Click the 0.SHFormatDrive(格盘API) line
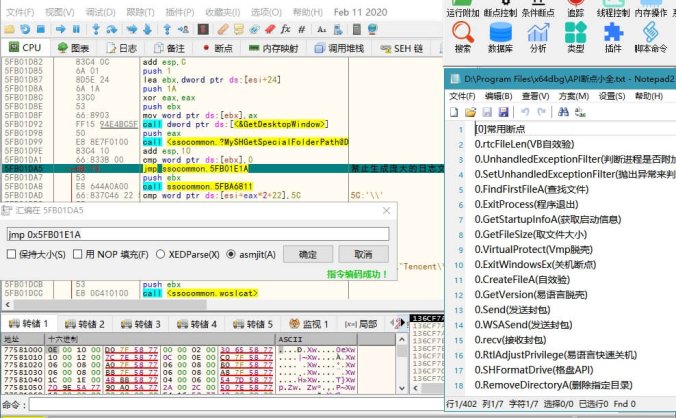 coord(534,370)
